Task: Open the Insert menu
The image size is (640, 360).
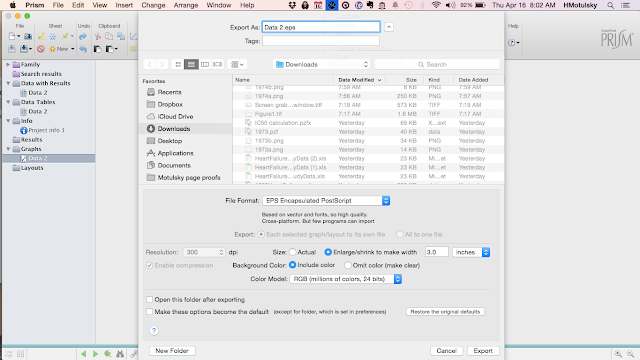Action: click(x=124, y=5)
